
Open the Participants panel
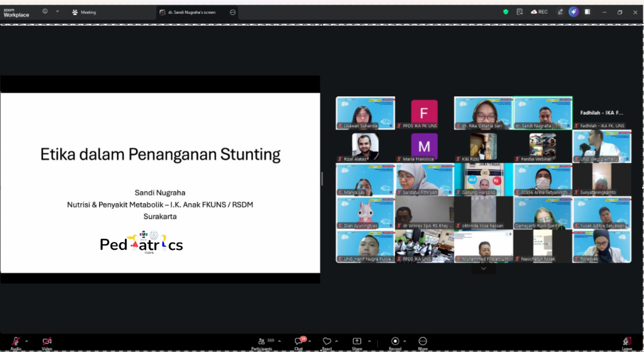point(261,342)
